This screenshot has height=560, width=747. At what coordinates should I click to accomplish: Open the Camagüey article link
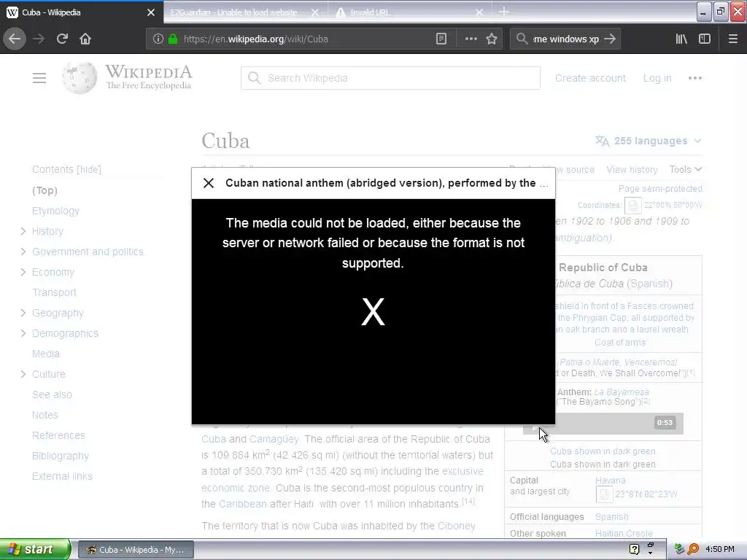(x=274, y=439)
